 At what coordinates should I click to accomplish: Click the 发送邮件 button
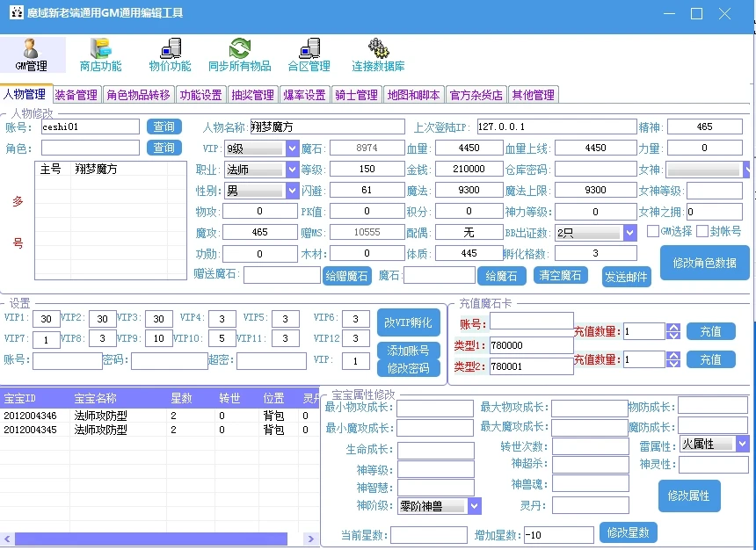[x=626, y=277]
